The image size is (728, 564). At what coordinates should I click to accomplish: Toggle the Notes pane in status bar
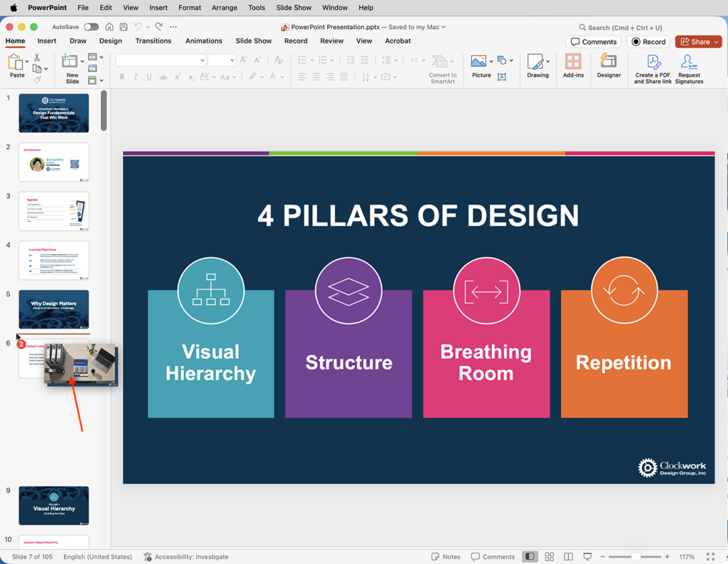tap(446, 557)
